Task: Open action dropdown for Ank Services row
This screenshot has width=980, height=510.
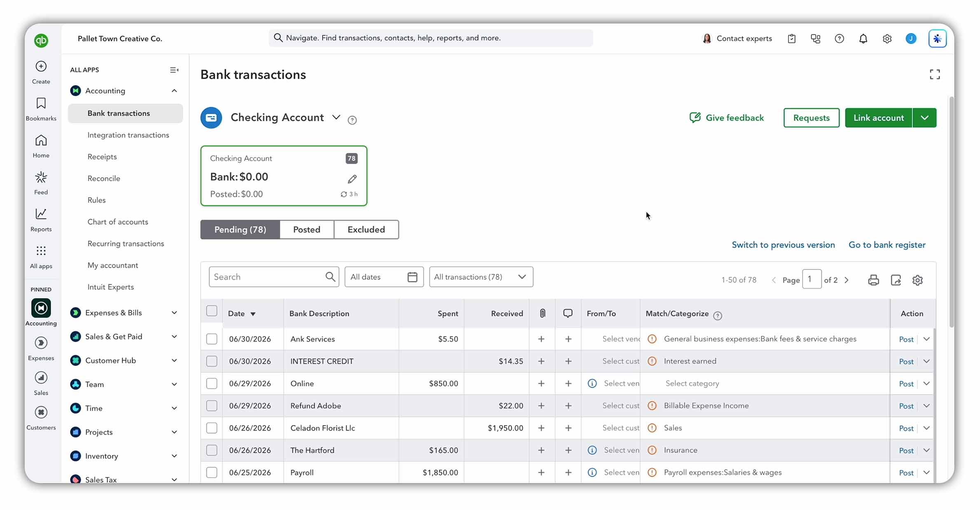Action: (x=926, y=339)
